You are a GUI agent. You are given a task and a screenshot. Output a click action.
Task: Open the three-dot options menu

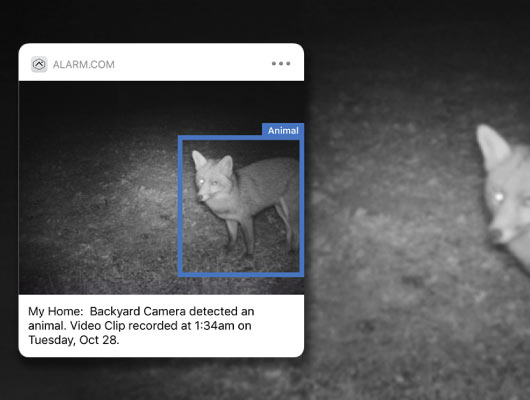281,64
